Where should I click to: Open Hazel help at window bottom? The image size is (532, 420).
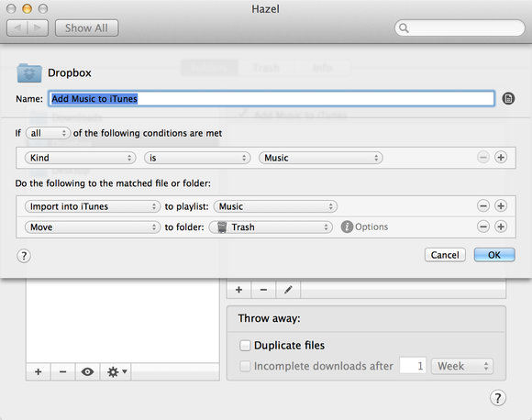(x=498, y=398)
